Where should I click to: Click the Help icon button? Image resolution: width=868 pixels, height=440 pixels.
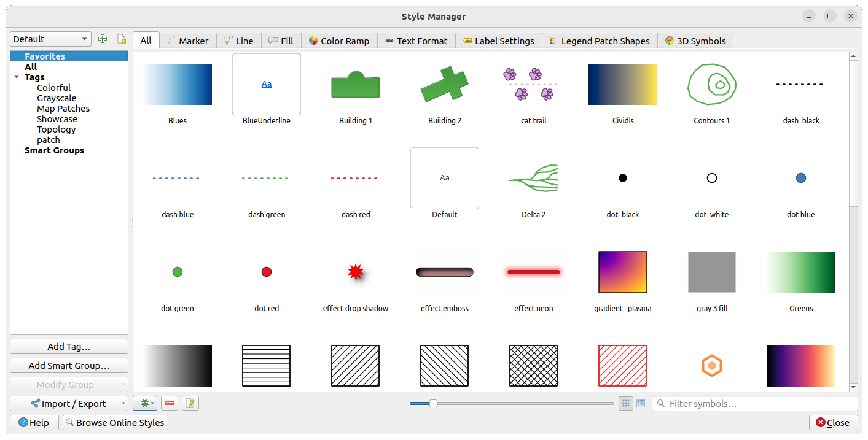point(23,422)
